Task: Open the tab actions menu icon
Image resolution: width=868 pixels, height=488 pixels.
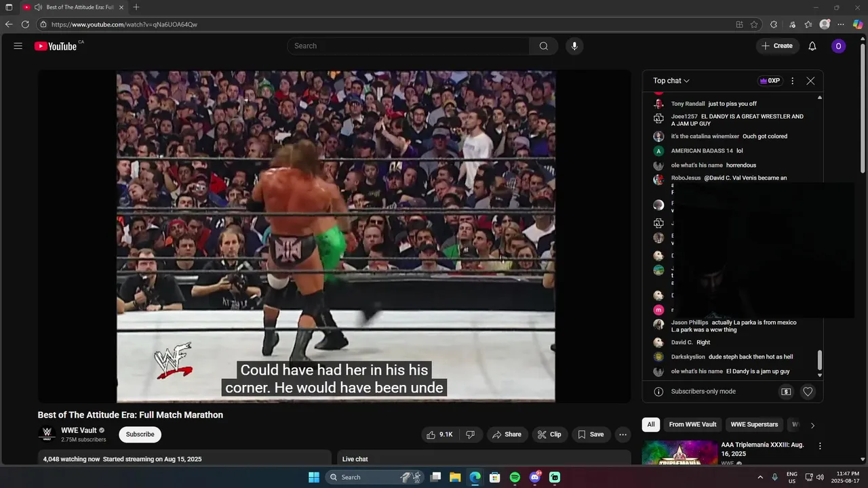Action: tap(9, 7)
